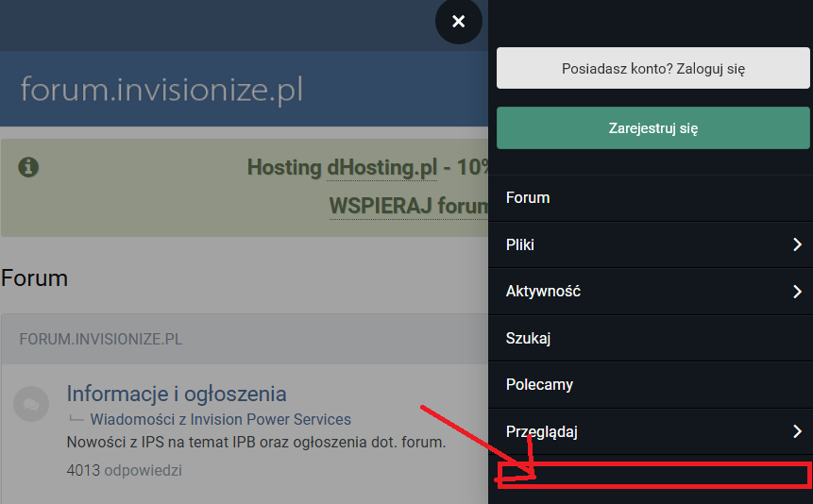This screenshot has width=813, height=504.
Task: Follow the dHosting.pl banner link
Action: 381,168
